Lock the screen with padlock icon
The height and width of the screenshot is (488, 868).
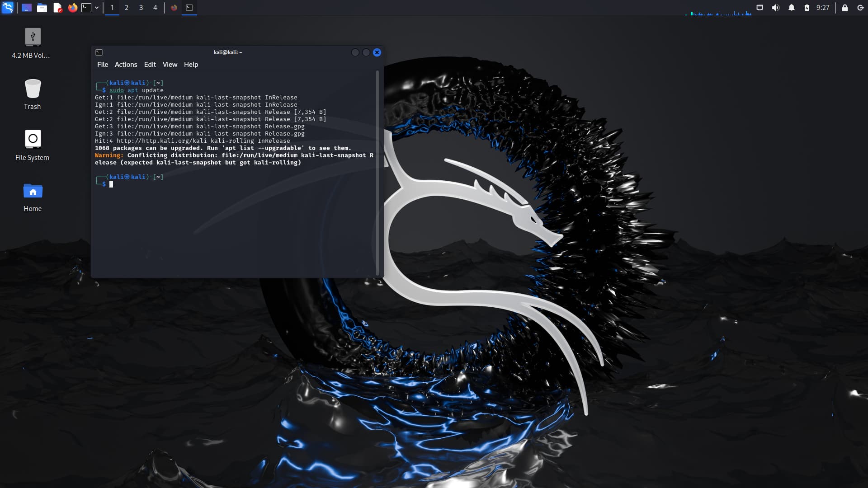(x=844, y=8)
